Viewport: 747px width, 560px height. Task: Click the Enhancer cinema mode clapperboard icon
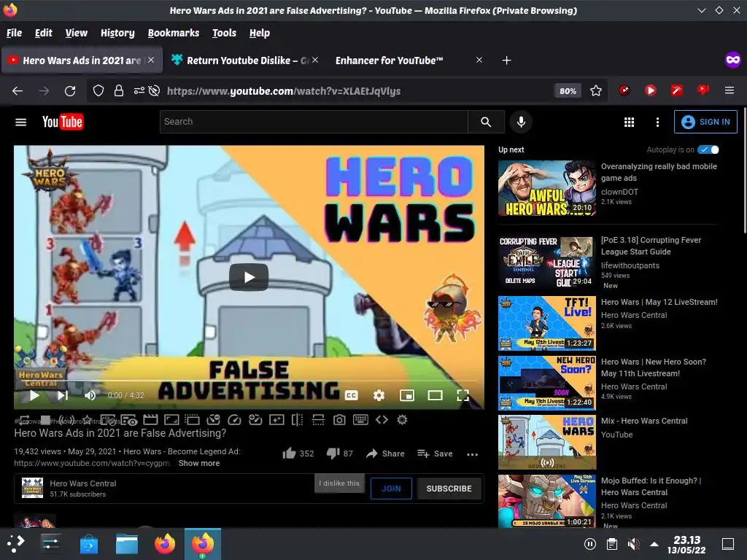click(x=150, y=420)
